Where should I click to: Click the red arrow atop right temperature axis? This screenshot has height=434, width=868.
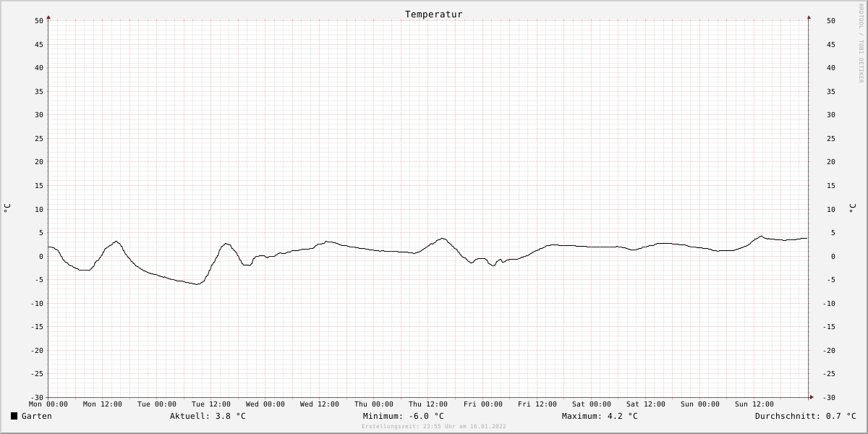point(809,17)
